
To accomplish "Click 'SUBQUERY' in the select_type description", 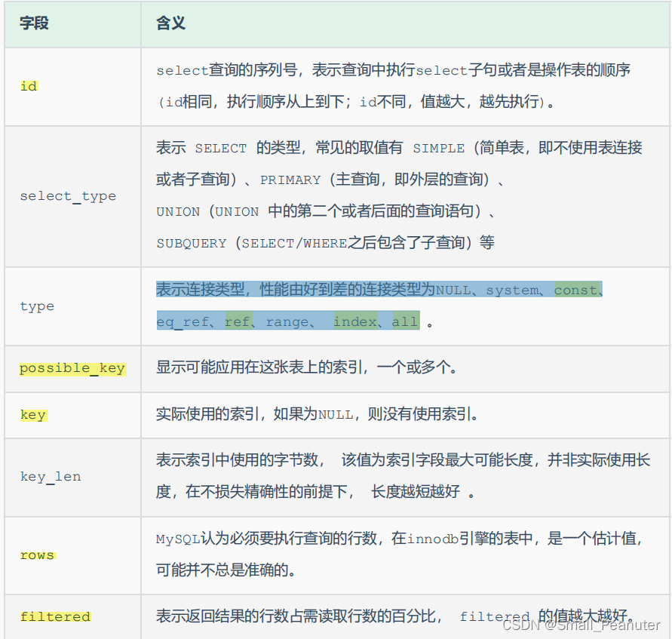I will coord(191,244).
